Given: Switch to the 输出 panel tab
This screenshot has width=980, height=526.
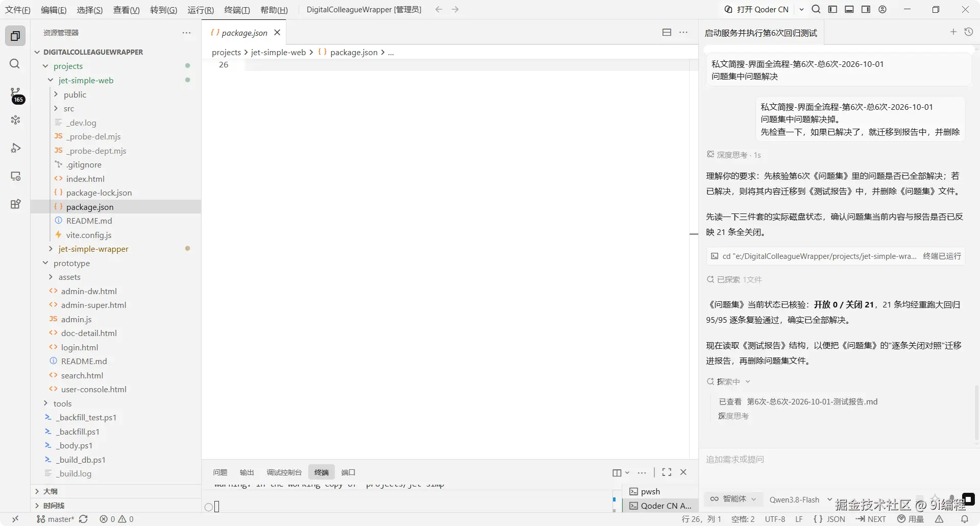Looking at the screenshot, I should click(247, 472).
